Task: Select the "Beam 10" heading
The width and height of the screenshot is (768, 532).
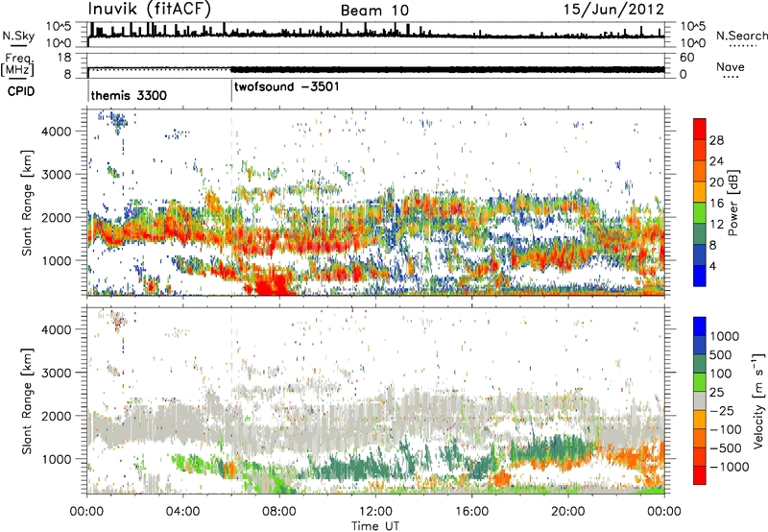Action: [374, 11]
